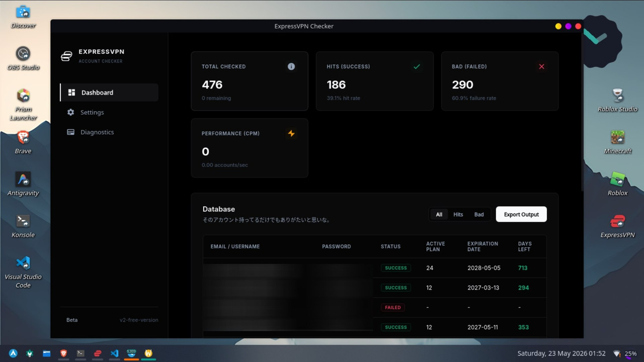Open the Dashboard sidebar item

[109, 93]
